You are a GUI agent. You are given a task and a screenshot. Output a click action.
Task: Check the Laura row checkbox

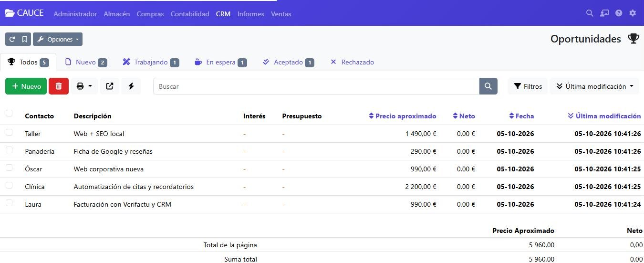pos(9,203)
